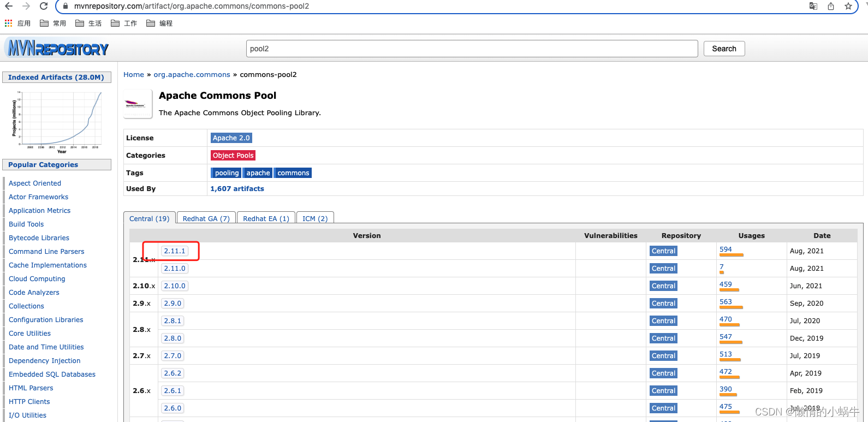The image size is (868, 422).
Task: Switch to the Redhat EA (1) tab
Action: click(x=266, y=218)
